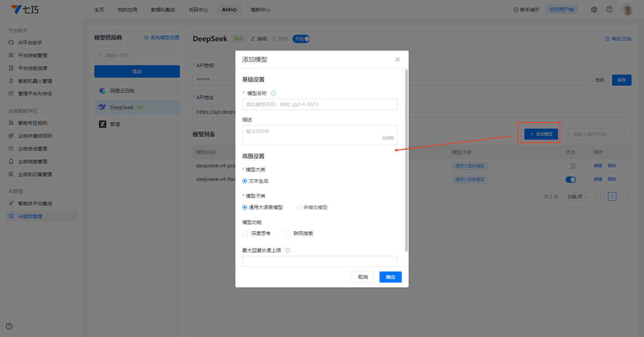This screenshot has width=644, height=337.
Task: Open the 企微会话管理 sidebar item
Action: tap(42, 149)
